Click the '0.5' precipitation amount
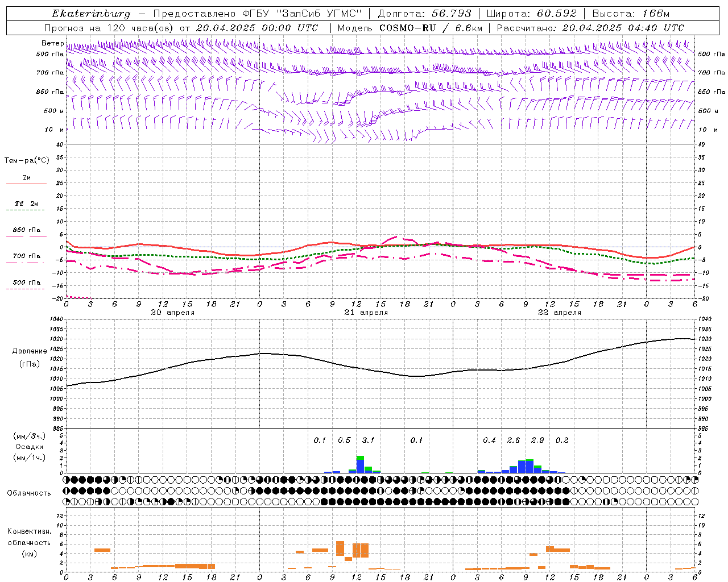 pyautogui.click(x=344, y=440)
